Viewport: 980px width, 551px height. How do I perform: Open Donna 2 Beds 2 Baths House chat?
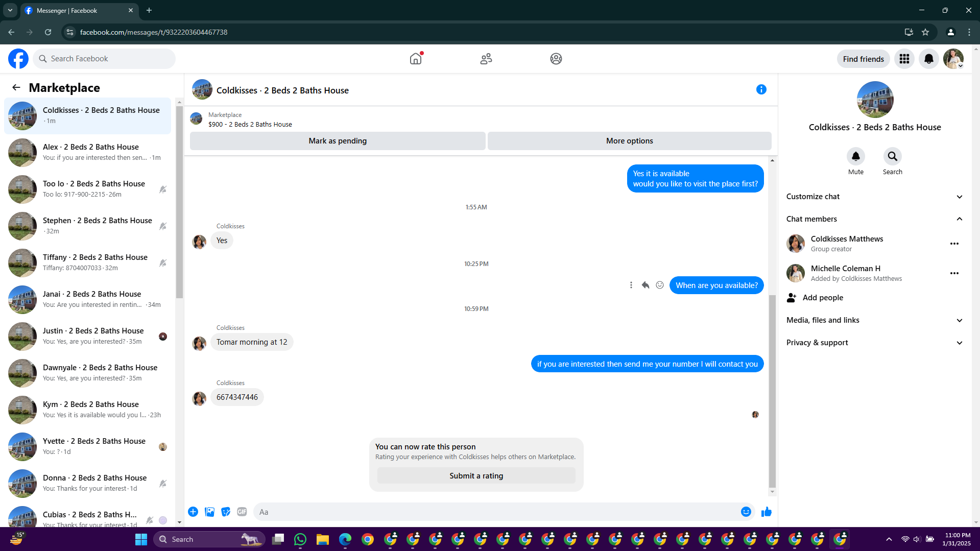pyautogui.click(x=87, y=484)
